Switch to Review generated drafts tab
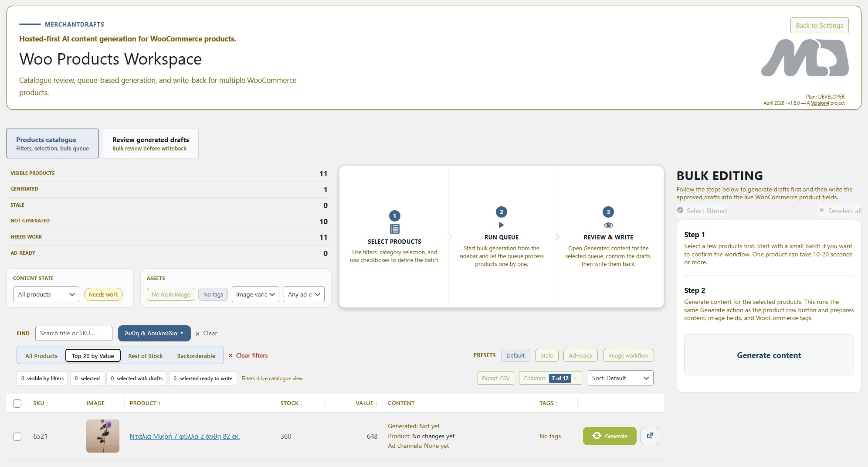This screenshot has width=868, height=467. (151, 143)
